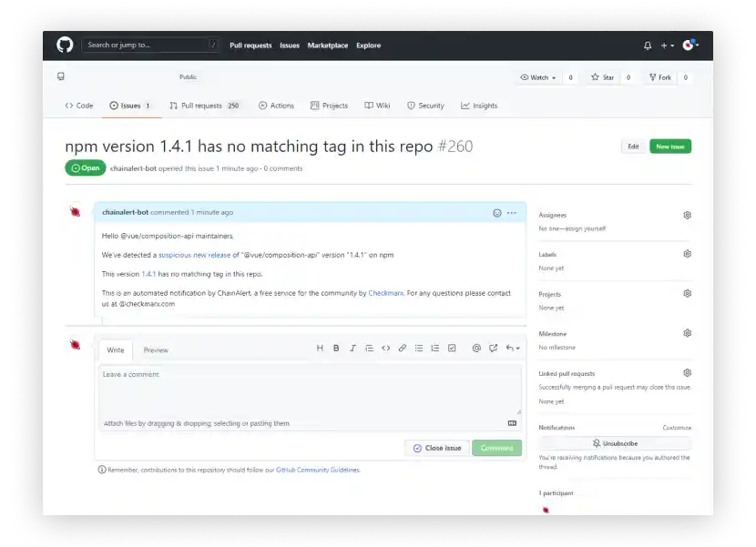Open the Assignees gear settings
Image resolution: width=756 pixels, height=547 pixels.
(x=687, y=215)
